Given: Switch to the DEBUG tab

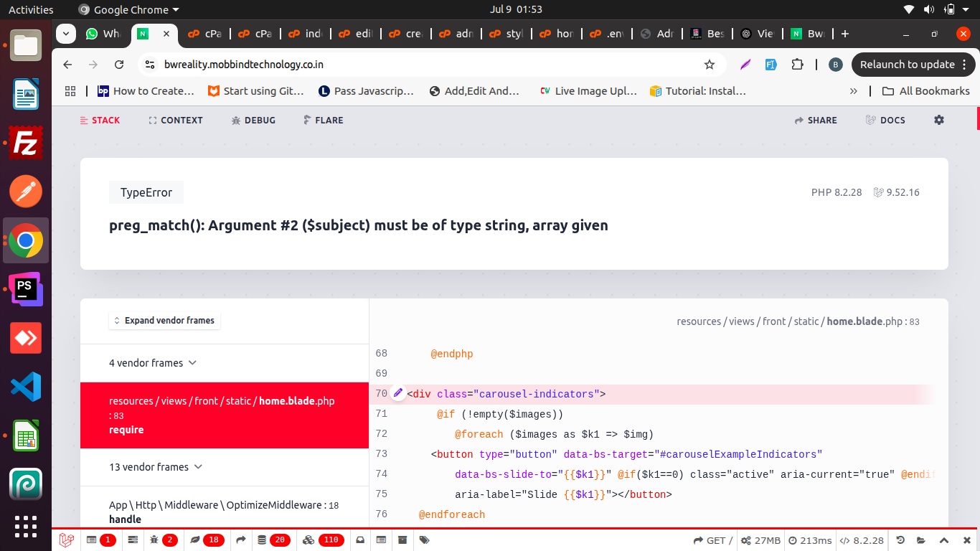Looking at the screenshot, I should coord(253,120).
